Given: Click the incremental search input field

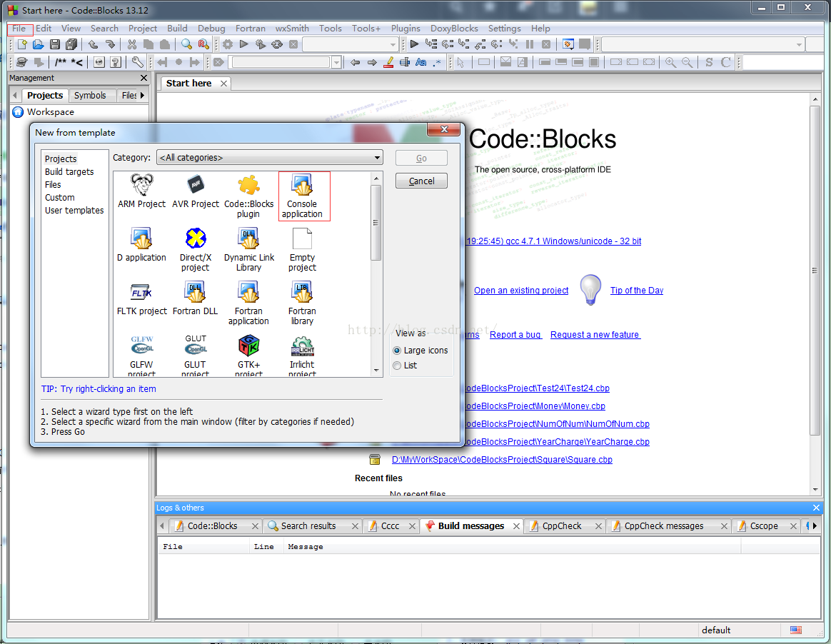Looking at the screenshot, I should tap(281, 63).
